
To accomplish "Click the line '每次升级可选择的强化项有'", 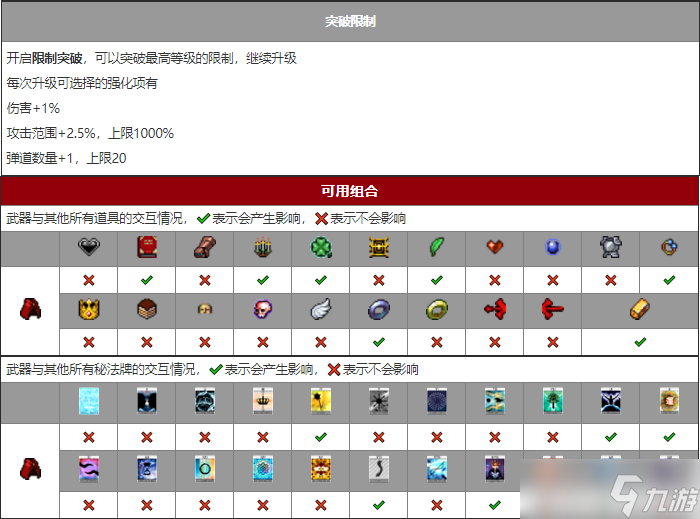I will pyautogui.click(x=82, y=83).
